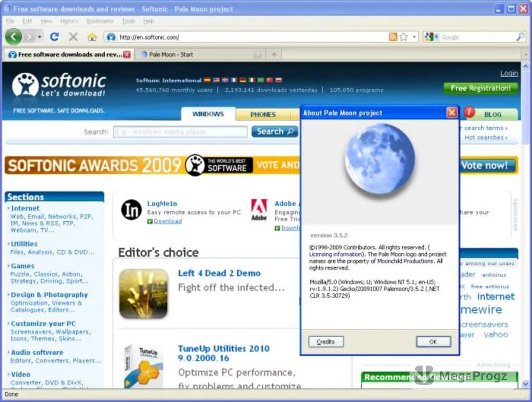
Task: Select the WINDOWS platform tab
Action: pos(208,114)
